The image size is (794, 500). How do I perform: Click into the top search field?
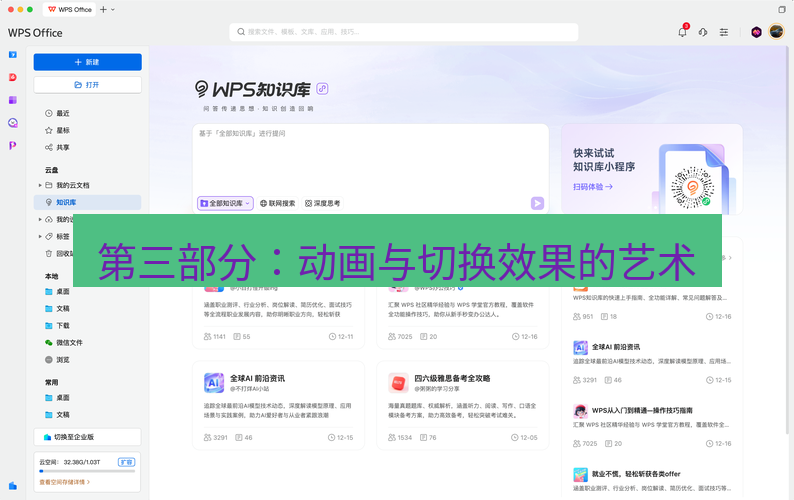[404, 31]
